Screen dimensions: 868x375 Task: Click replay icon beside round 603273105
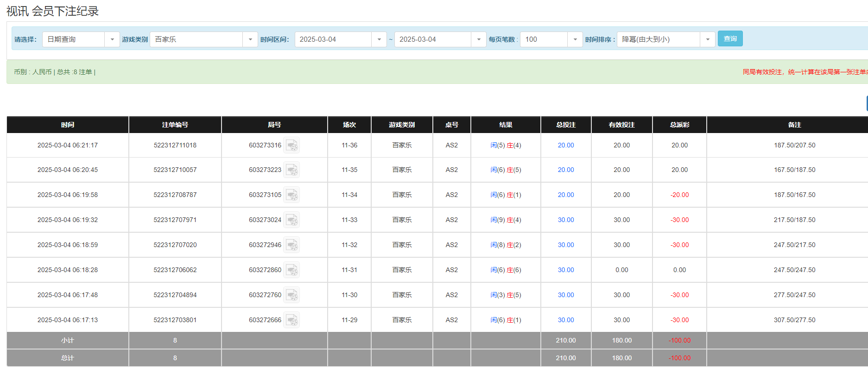click(x=291, y=195)
